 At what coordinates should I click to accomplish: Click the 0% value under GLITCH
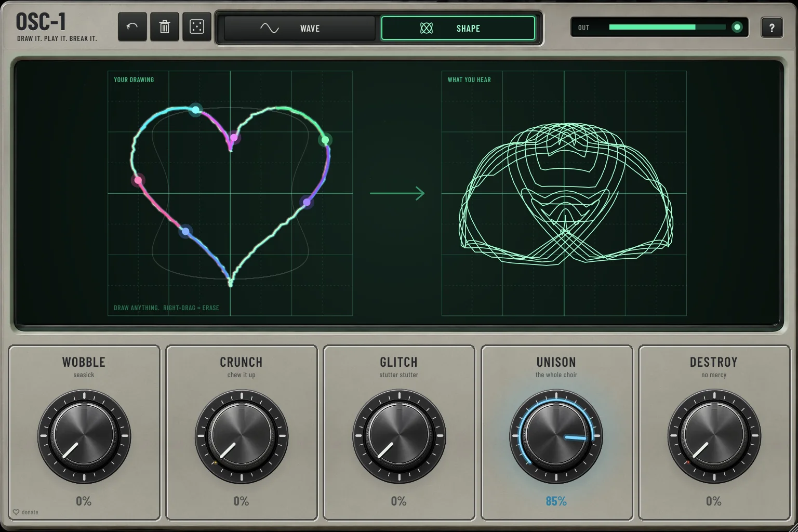click(x=398, y=501)
